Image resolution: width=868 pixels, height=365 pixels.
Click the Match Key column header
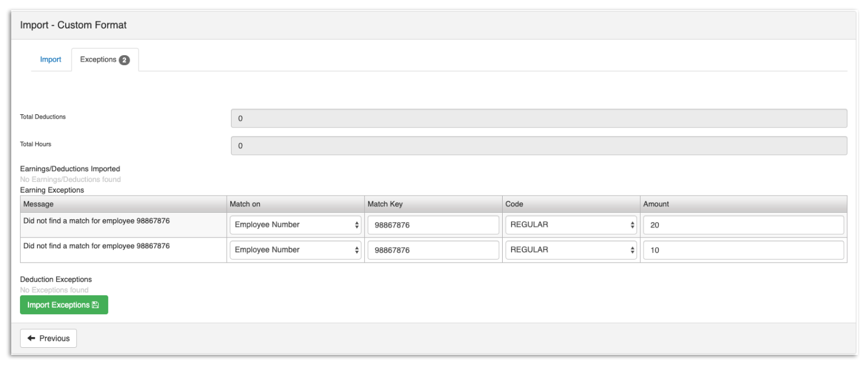pos(385,204)
